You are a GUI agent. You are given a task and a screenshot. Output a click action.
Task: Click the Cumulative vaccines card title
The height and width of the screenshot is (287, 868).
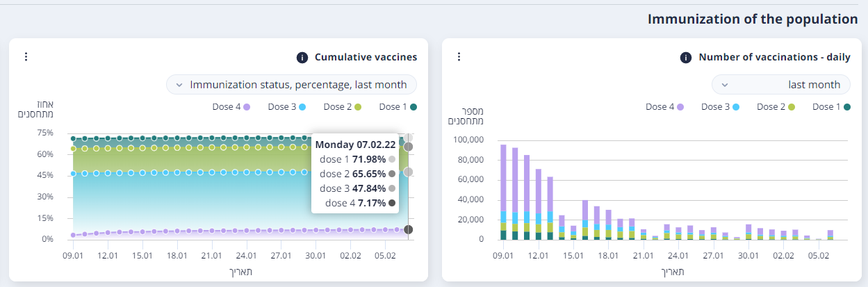pos(366,57)
